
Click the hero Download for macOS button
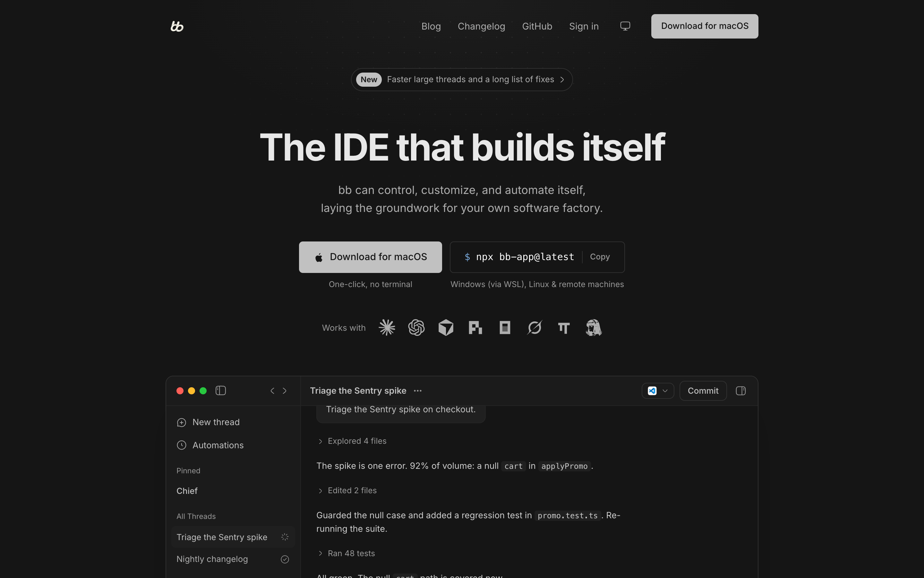[x=370, y=257]
